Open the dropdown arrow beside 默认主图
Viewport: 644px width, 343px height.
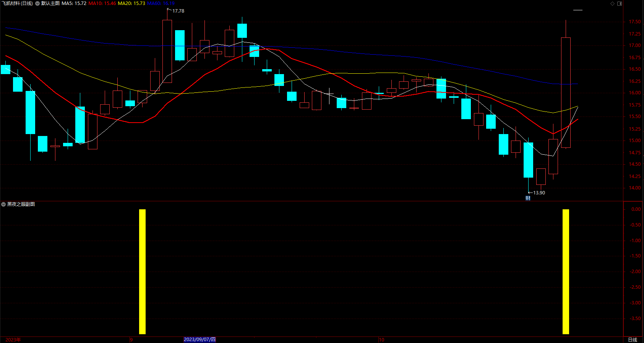pos(37,3)
